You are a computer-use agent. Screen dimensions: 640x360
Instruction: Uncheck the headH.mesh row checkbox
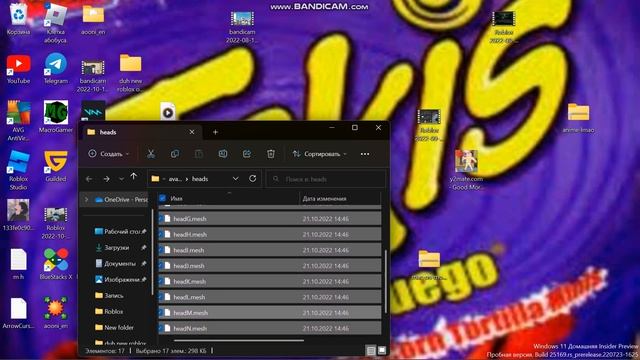[x=161, y=234]
